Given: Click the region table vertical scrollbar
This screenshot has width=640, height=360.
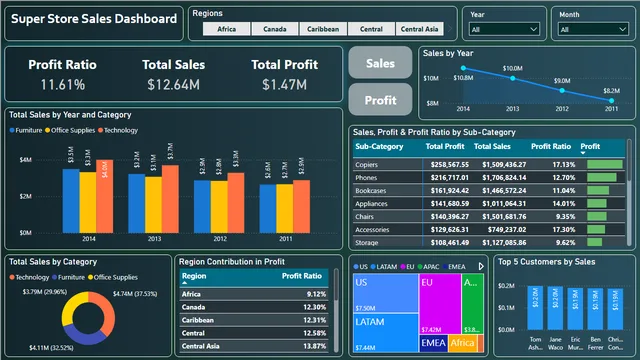Looking at the screenshot, I should 336,285.
